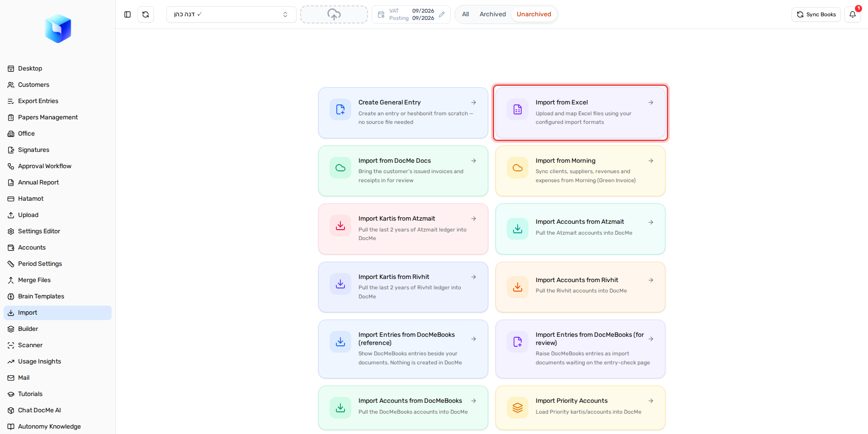This screenshot has height=434, width=868.
Task: Click Import Kartis from Atzmait download icon
Action: point(340,226)
